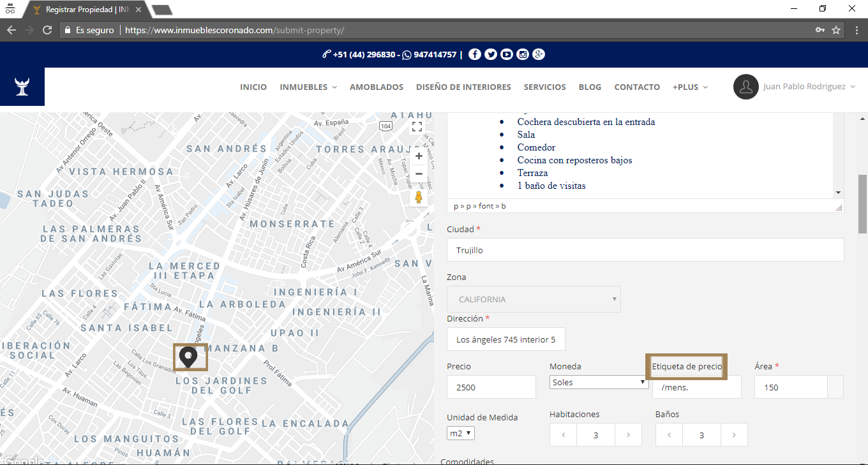Click the Dirección input field
This screenshot has height=465, width=868.
pos(505,339)
